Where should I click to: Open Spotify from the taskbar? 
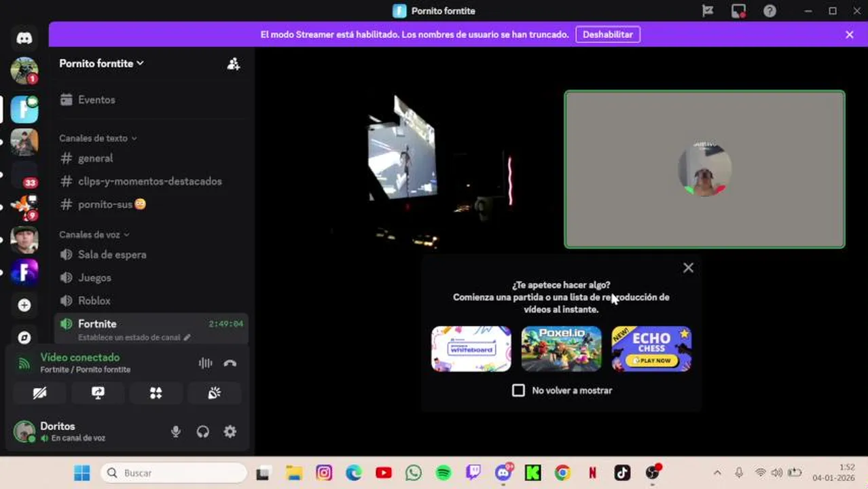[x=444, y=473]
